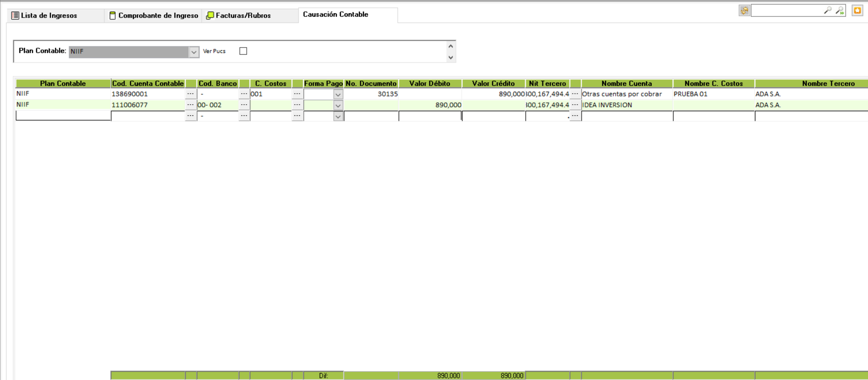
Task: Open Nit Tercero lookup for row 138690001
Action: tap(575, 94)
